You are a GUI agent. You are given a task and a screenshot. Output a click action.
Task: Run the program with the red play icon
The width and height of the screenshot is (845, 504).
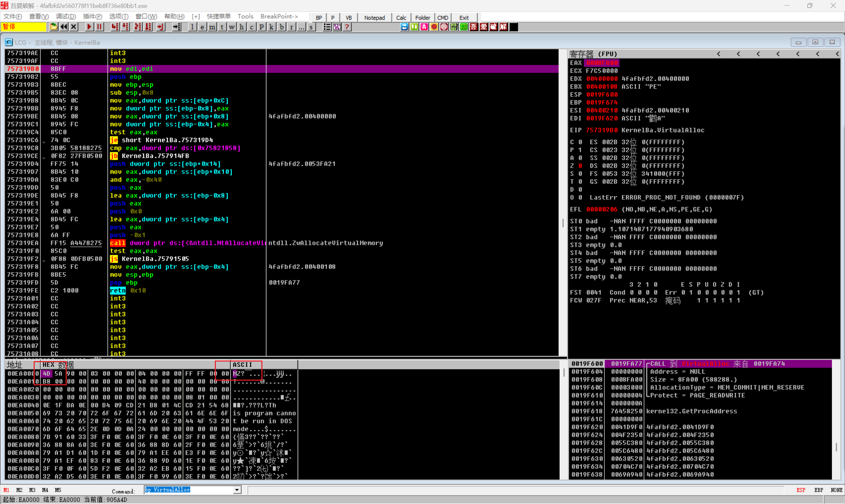point(89,27)
